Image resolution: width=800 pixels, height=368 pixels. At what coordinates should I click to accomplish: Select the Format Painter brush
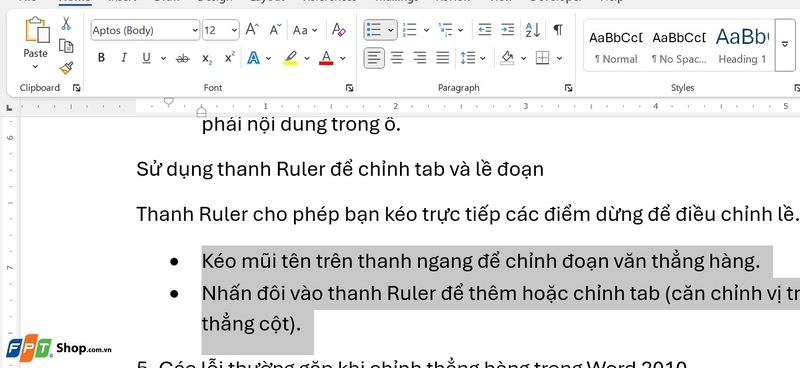[x=66, y=68]
